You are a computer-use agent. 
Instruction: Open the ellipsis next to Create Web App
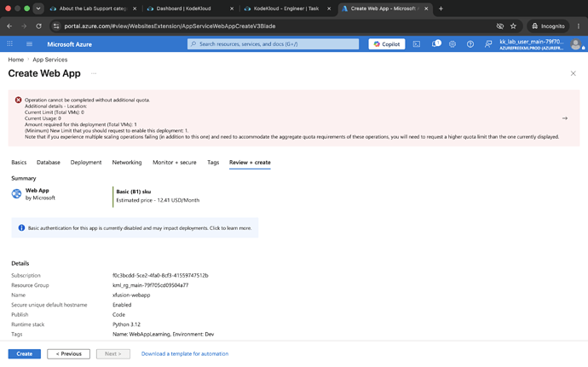point(94,73)
